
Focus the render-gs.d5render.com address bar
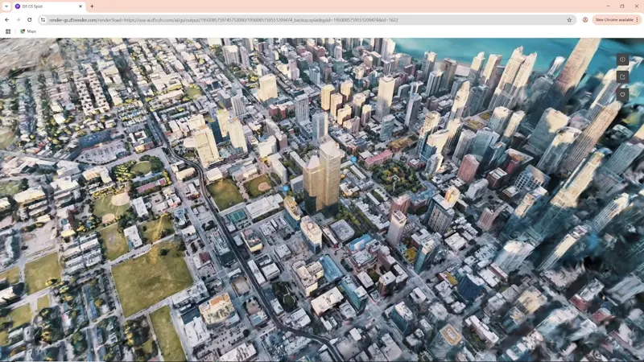306,19
